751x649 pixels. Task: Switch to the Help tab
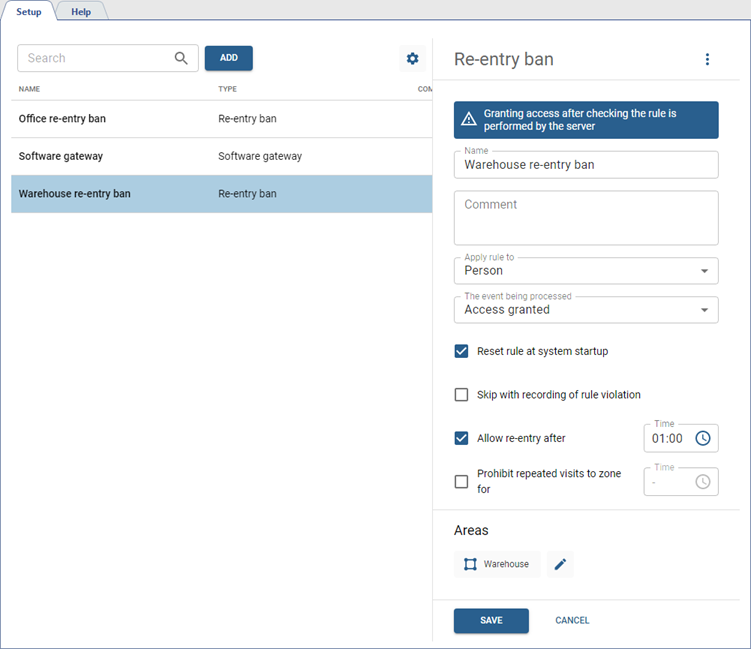(x=81, y=11)
